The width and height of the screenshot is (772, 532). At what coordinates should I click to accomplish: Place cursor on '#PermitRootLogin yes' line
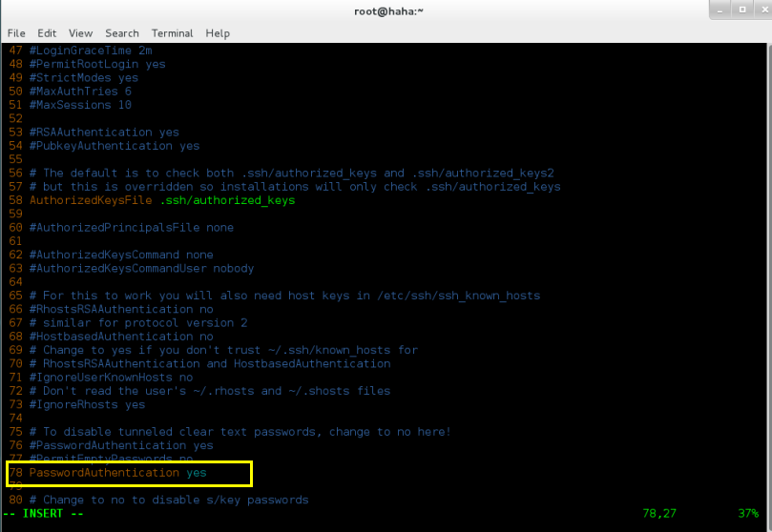click(97, 64)
